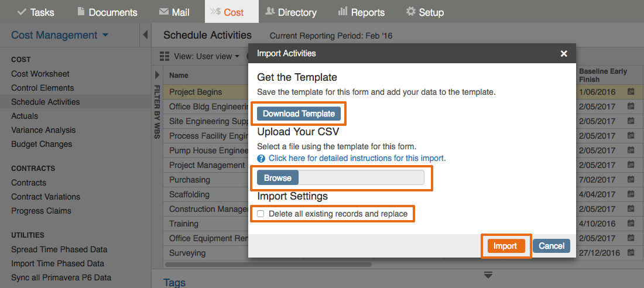The image size is (644, 288).
Task: Close the Import Activities dialog
Action: [x=564, y=53]
